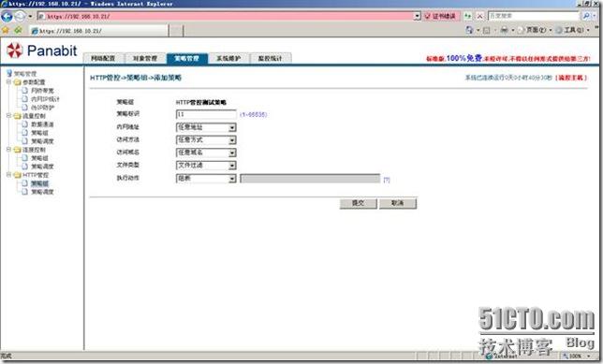Click the HTTP管控 folder icon
This screenshot has width=603, height=364.
coord(17,175)
